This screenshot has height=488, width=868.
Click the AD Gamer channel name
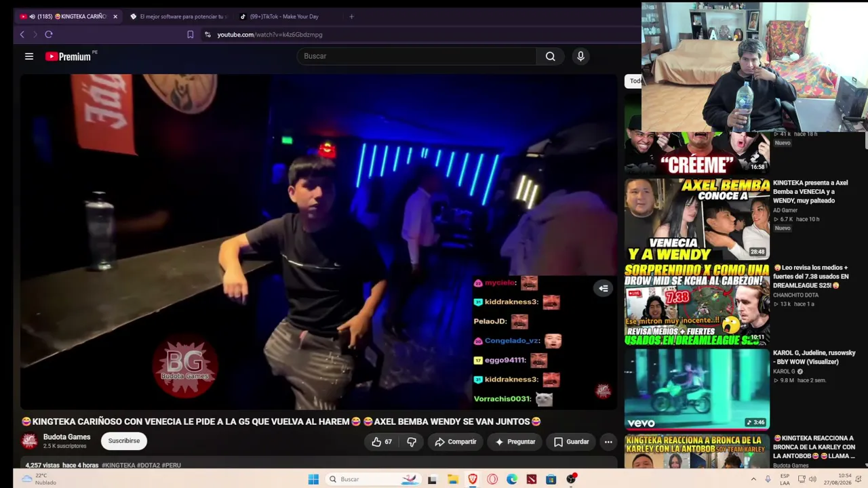pyautogui.click(x=785, y=211)
